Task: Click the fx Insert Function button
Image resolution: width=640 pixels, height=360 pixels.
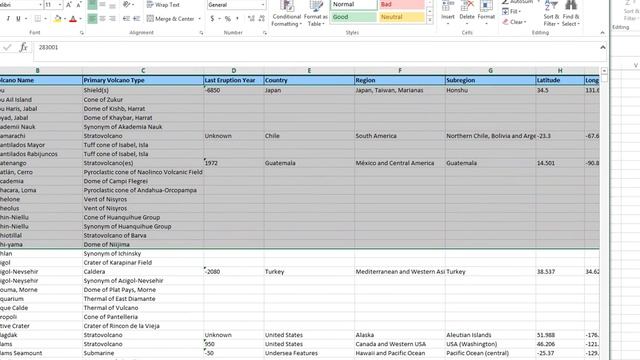Action: pos(24,47)
